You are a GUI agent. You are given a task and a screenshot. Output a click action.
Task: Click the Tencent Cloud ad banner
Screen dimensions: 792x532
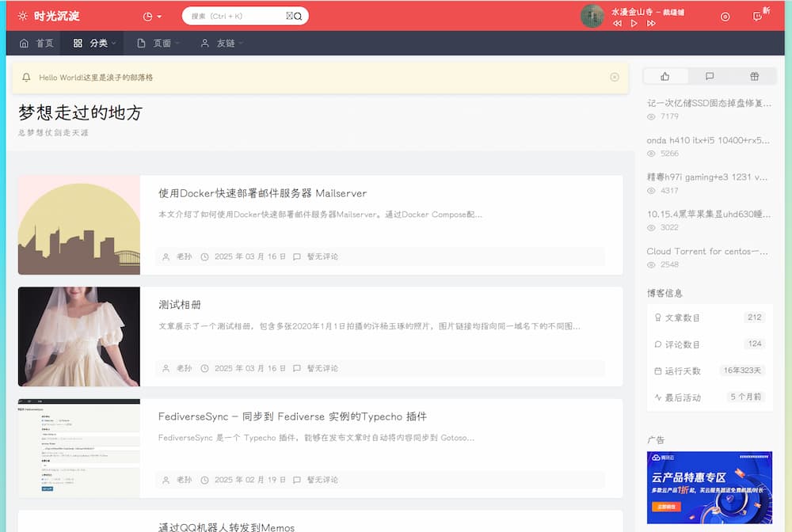[710, 485]
